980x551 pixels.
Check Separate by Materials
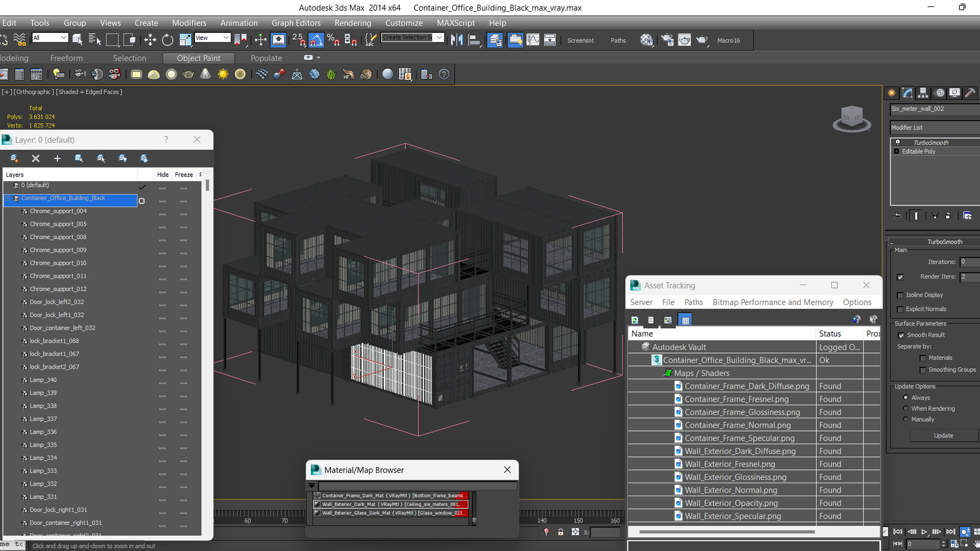[x=922, y=358]
